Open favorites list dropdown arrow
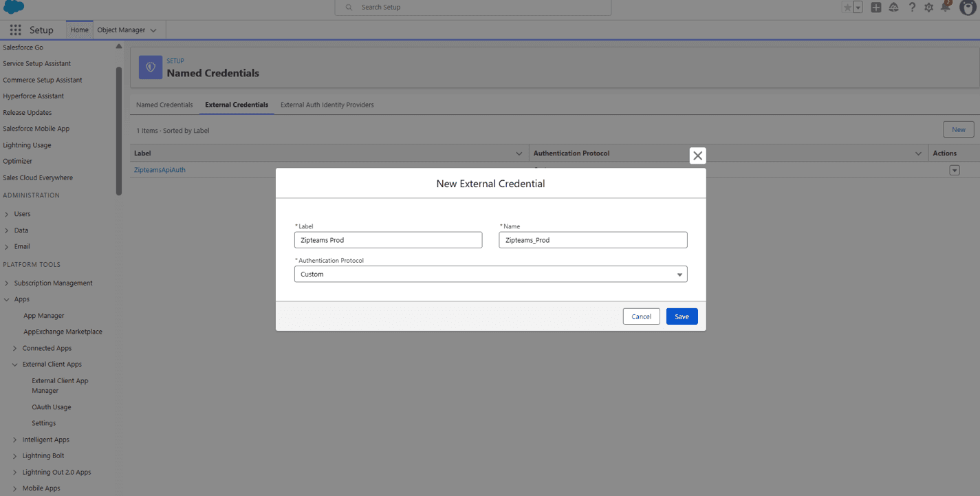This screenshot has width=980, height=496. pos(858,8)
